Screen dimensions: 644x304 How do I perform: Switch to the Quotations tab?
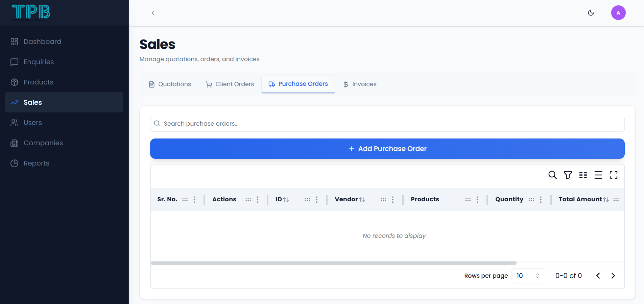[x=170, y=84]
